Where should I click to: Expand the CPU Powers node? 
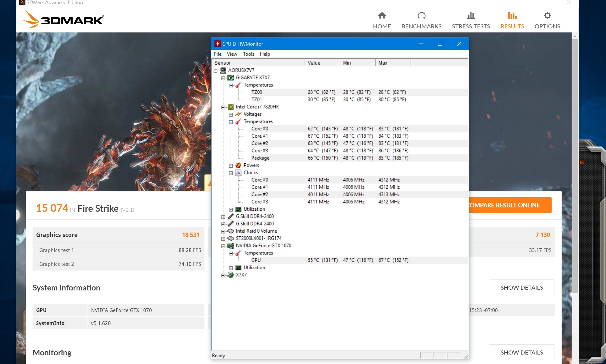[231, 166]
